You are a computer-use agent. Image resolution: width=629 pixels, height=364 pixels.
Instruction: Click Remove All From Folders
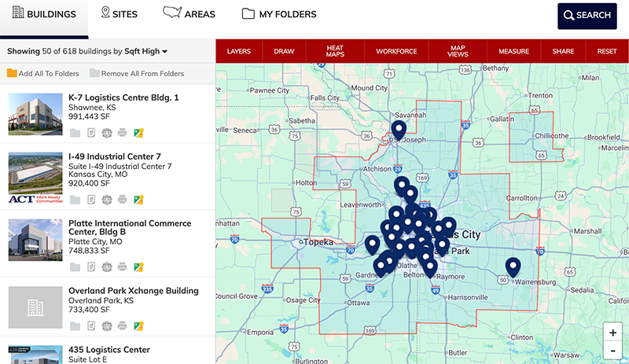pyautogui.click(x=137, y=73)
